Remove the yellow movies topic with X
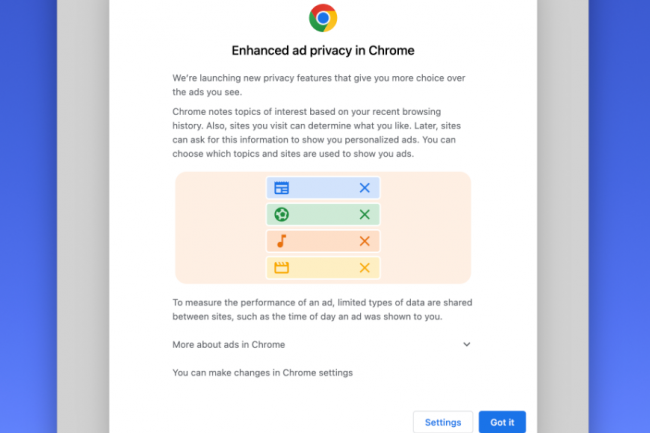Image resolution: width=650 pixels, height=433 pixels. 364,268
